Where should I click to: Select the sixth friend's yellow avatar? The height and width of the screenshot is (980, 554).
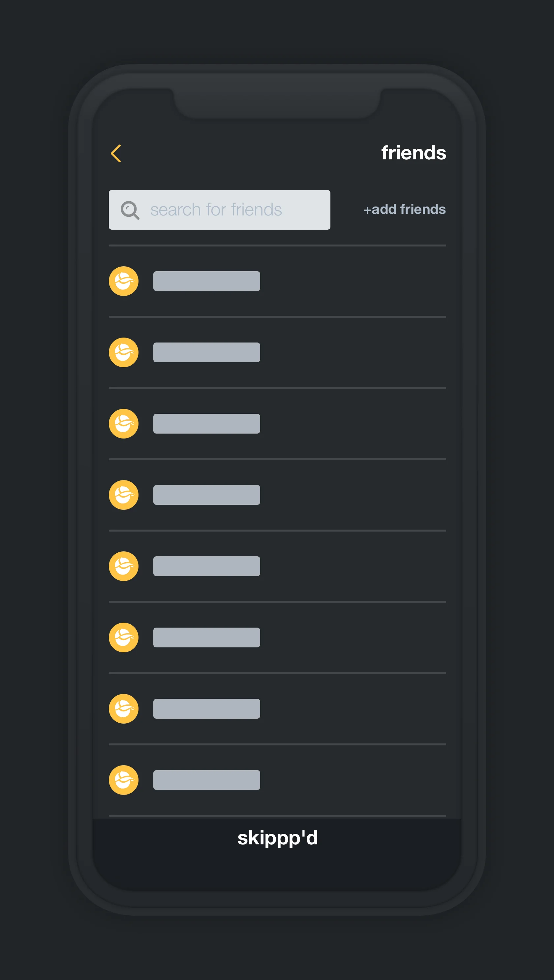tap(124, 637)
